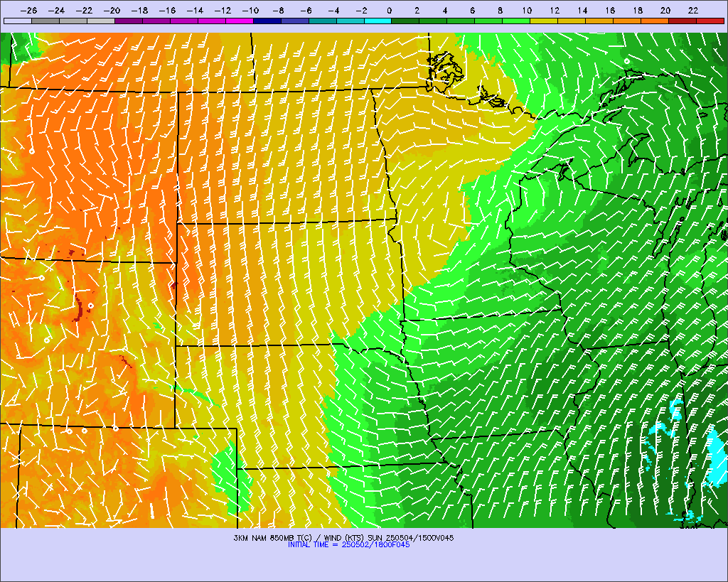Pick the magenta swatch between -14 and -12
The image size is (728, 582).
(x=212, y=21)
